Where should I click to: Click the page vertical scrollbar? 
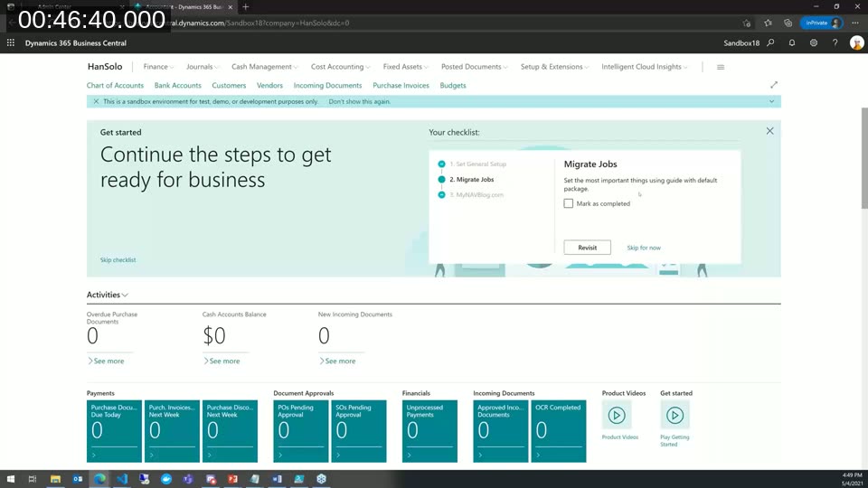(x=864, y=157)
